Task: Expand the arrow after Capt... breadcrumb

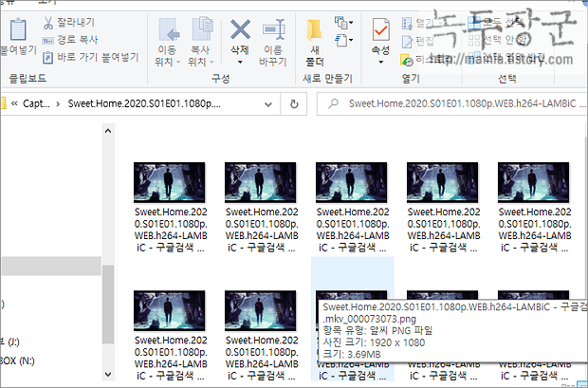Action: pos(58,104)
